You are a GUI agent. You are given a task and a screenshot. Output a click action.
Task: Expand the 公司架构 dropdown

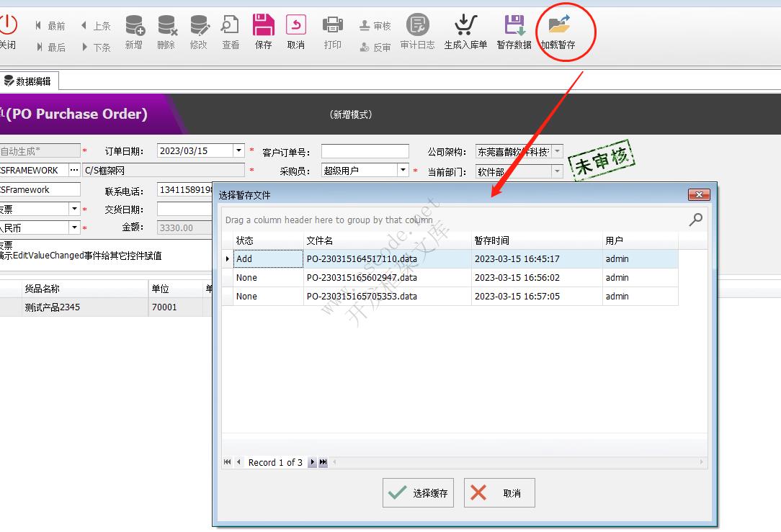click(556, 151)
